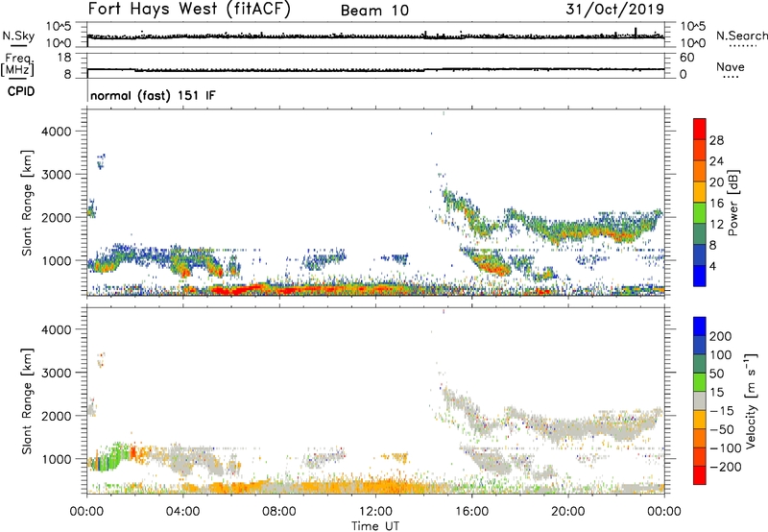Click '4000' on the power panel axis
Screen dimensions: 768x532
tap(56, 132)
